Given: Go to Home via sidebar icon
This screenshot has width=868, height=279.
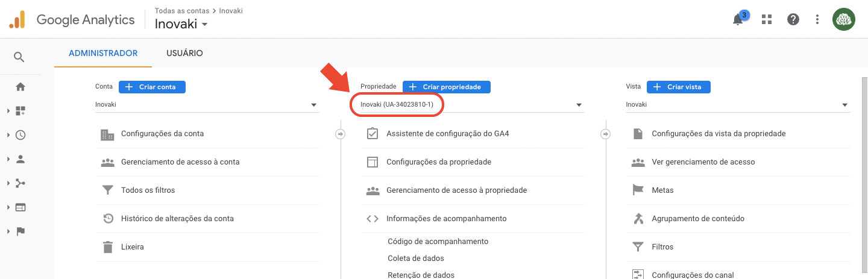Looking at the screenshot, I should [x=20, y=87].
